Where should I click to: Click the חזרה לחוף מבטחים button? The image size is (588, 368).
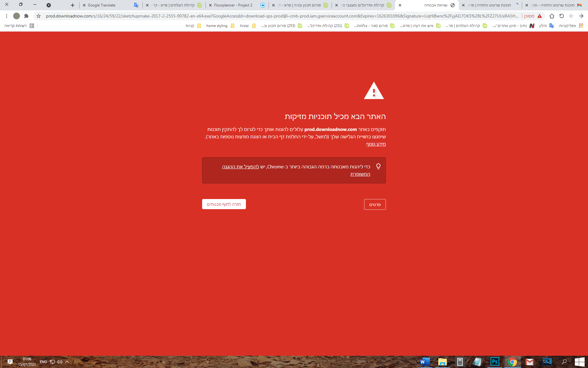pyautogui.click(x=224, y=204)
